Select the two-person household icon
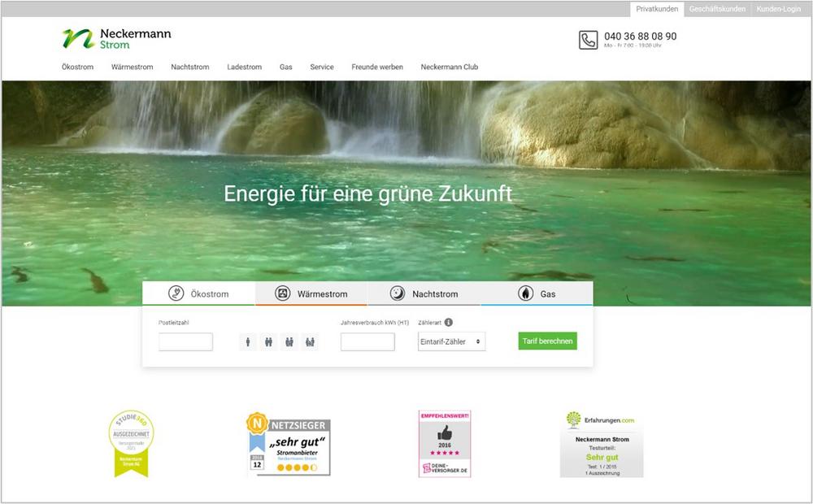The image size is (813, 504). [x=269, y=342]
